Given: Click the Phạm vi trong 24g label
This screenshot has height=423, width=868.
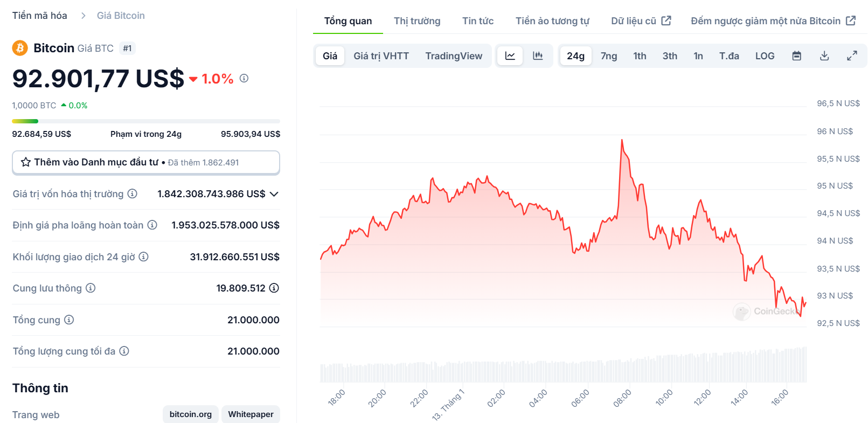Looking at the screenshot, I should coord(146,134).
